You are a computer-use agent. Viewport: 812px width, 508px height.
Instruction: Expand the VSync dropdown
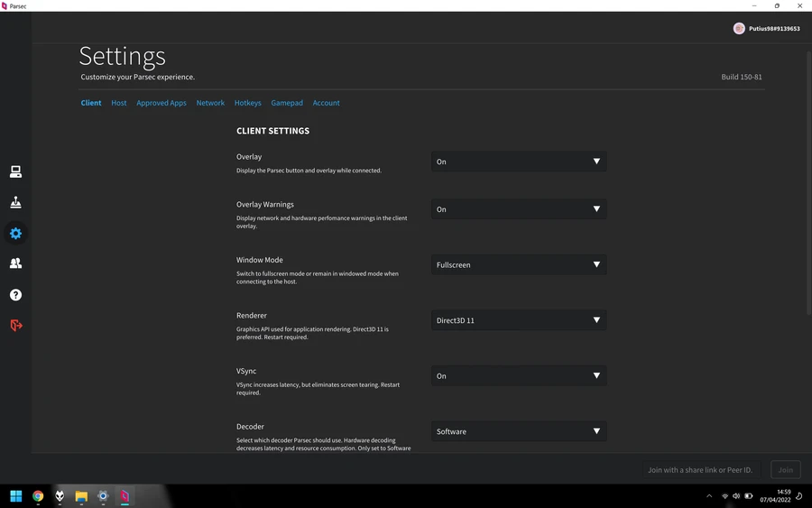coord(519,376)
